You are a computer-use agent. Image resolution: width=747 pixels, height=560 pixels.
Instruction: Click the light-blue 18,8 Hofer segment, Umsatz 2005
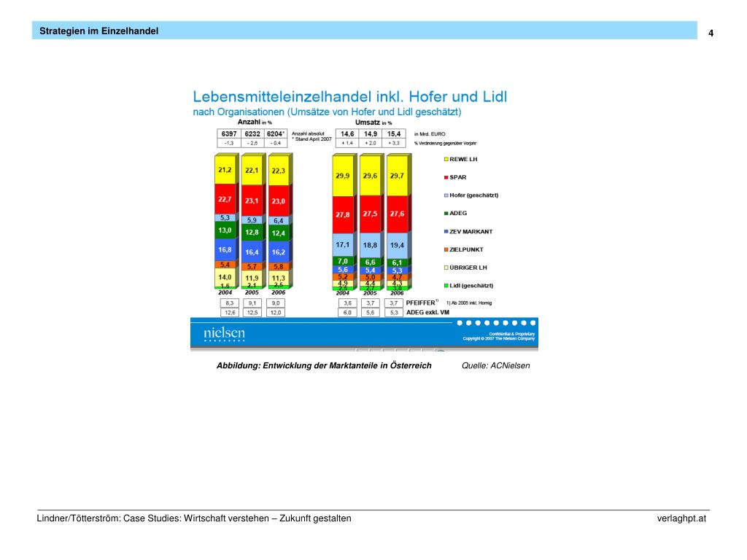pyautogui.click(x=370, y=245)
